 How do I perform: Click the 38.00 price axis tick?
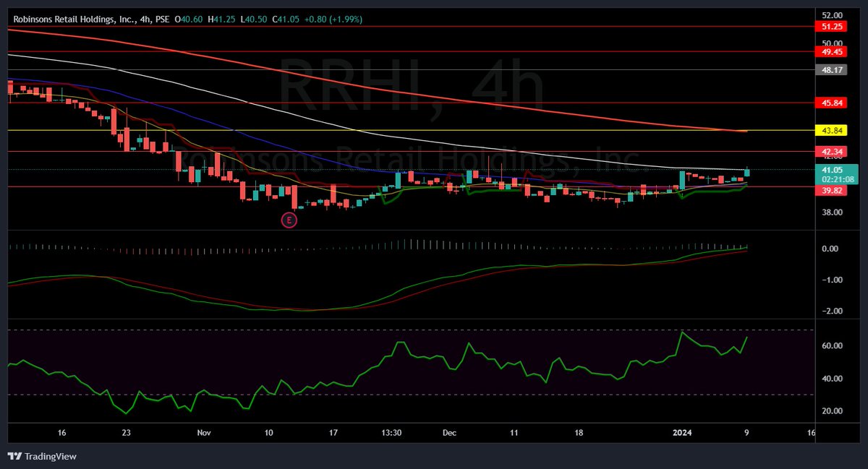coord(833,212)
